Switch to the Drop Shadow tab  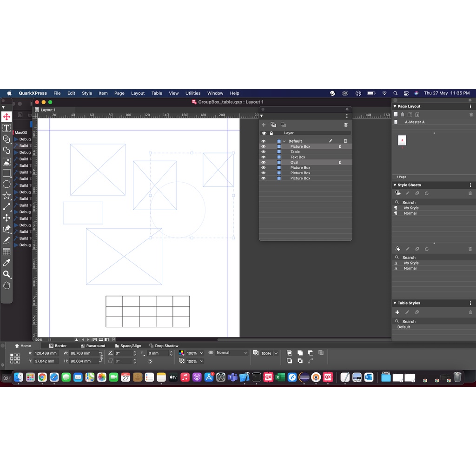tap(166, 346)
